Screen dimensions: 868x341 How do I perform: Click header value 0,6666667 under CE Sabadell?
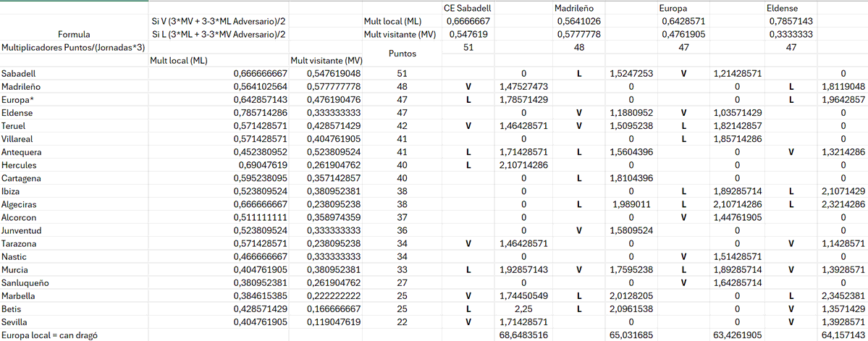[468, 21]
